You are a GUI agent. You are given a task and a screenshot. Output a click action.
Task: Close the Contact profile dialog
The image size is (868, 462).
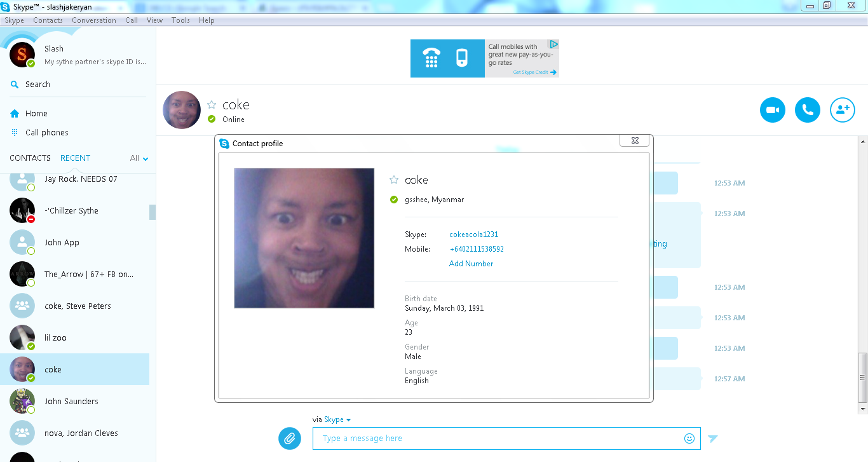coord(634,140)
